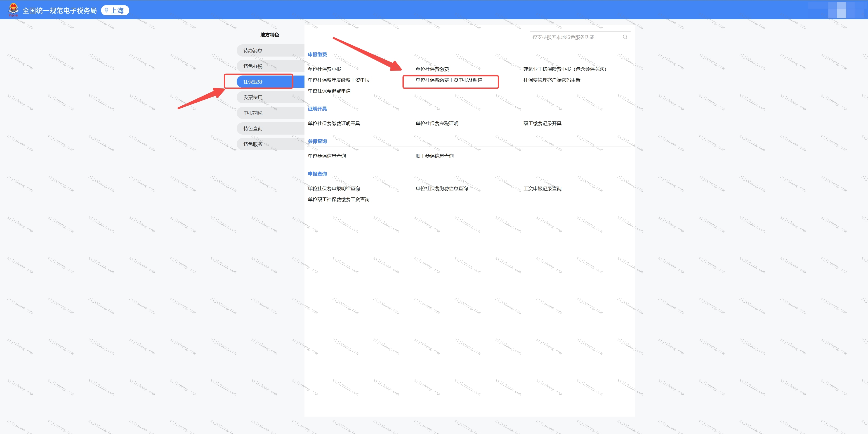
Task: Click the 证明开具 section heading
Action: pyautogui.click(x=317, y=109)
